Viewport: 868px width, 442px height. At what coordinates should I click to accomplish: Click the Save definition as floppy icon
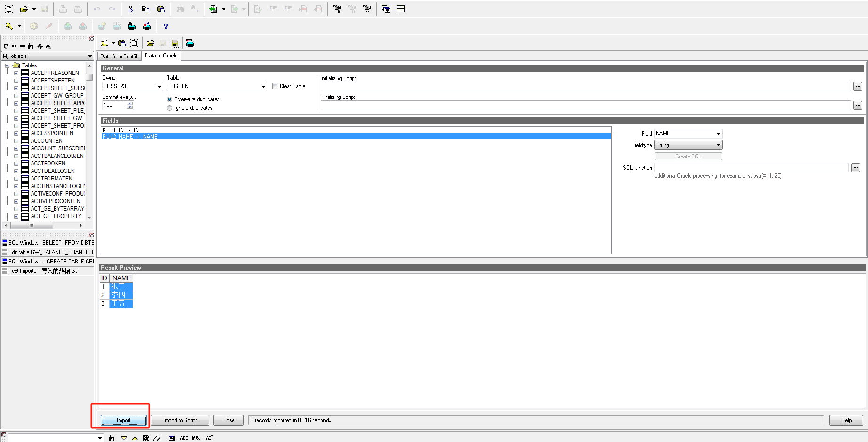pyautogui.click(x=175, y=43)
